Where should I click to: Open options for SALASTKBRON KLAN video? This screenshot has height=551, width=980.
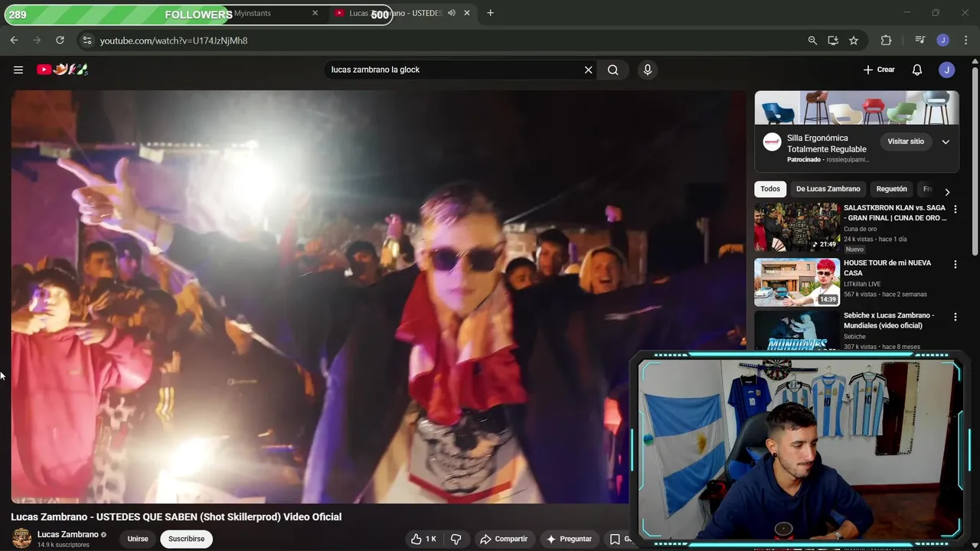(x=955, y=209)
